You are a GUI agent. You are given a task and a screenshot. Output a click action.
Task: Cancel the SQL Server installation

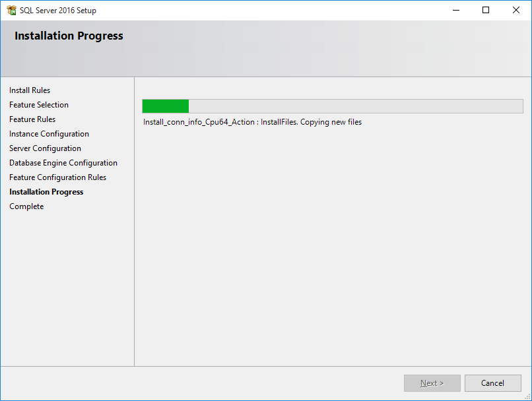click(x=493, y=383)
